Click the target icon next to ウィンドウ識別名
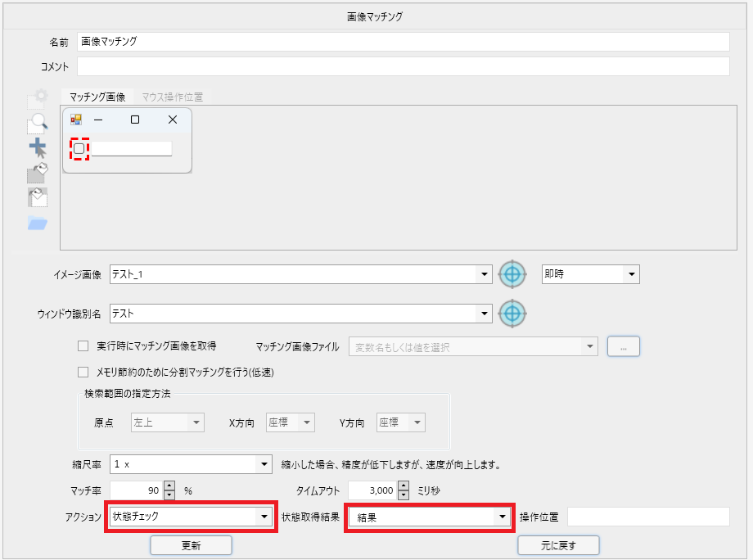This screenshot has width=753, height=560. click(512, 314)
